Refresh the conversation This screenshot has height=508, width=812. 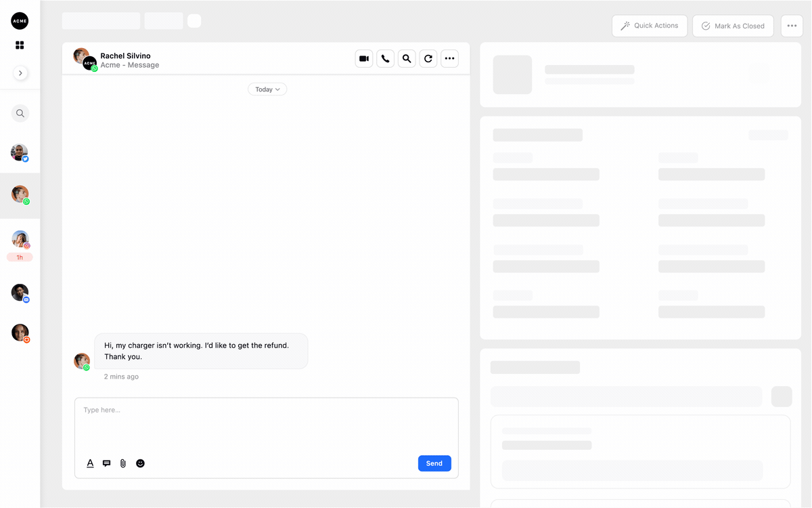428,59
